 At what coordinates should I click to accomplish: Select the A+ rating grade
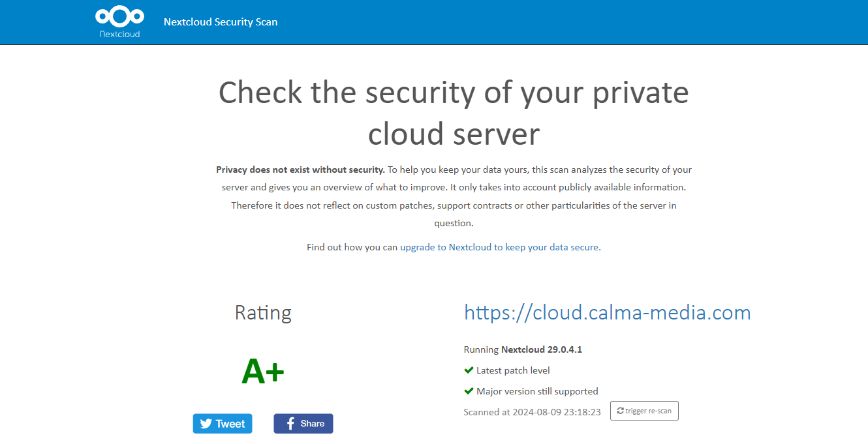pos(263,372)
